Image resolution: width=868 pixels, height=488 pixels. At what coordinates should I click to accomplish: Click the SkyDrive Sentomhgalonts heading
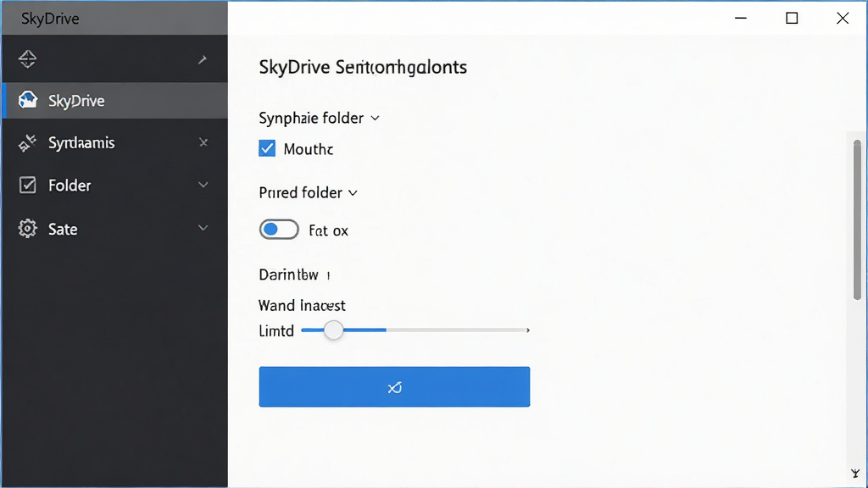tap(363, 68)
